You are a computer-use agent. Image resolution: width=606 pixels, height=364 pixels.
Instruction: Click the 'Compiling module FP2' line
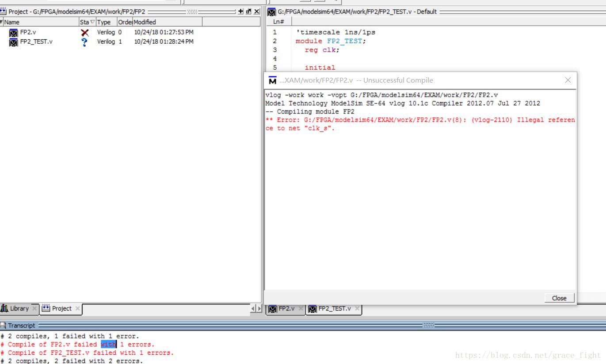(309, 112)
